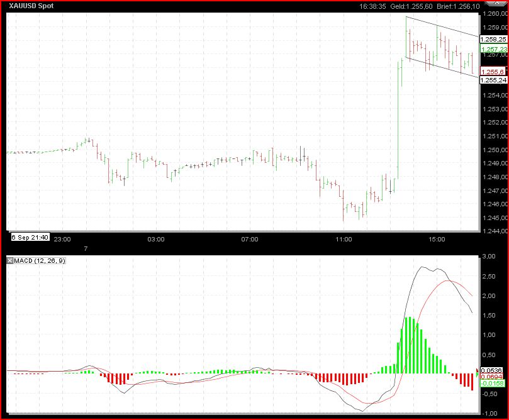Select the 1.258,25 upper channel price tag
Image resolution: width=509 pixels, height=420 pixels.
coord(493,39)
